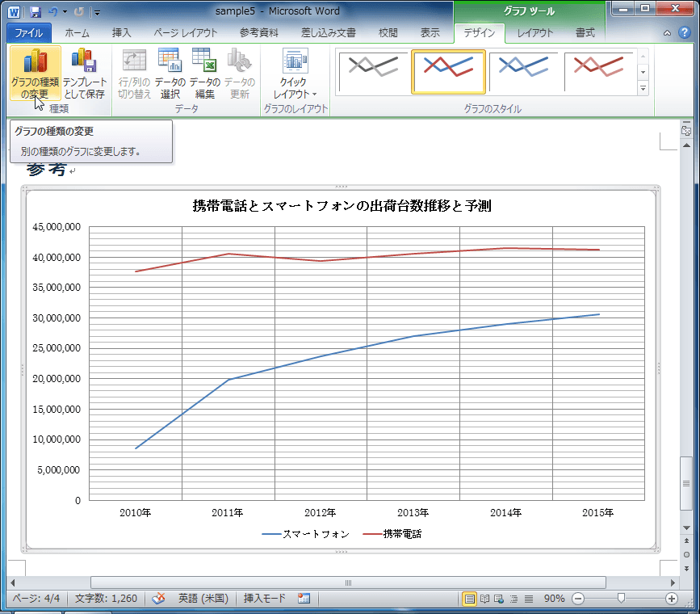Switch to chart tools デザイン tab
Viewport: 700px width, 614px height.
(480, 33)
